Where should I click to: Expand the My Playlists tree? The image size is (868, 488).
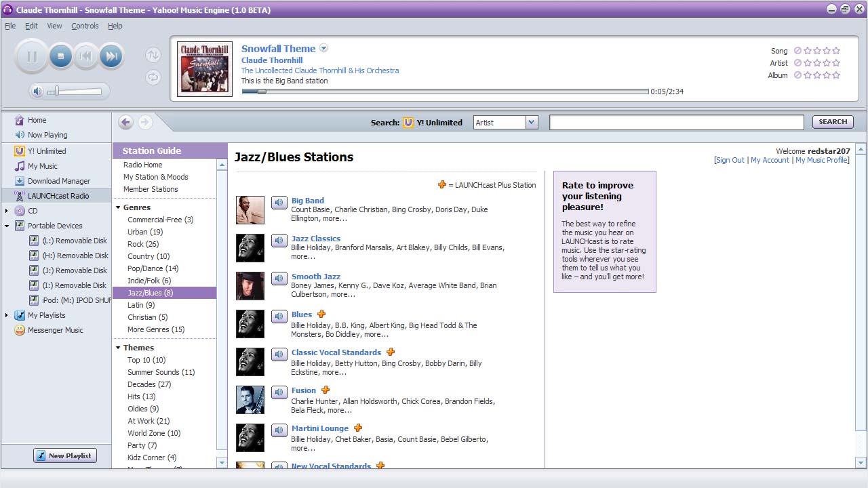pyautogui.click(x=7, y=315)
